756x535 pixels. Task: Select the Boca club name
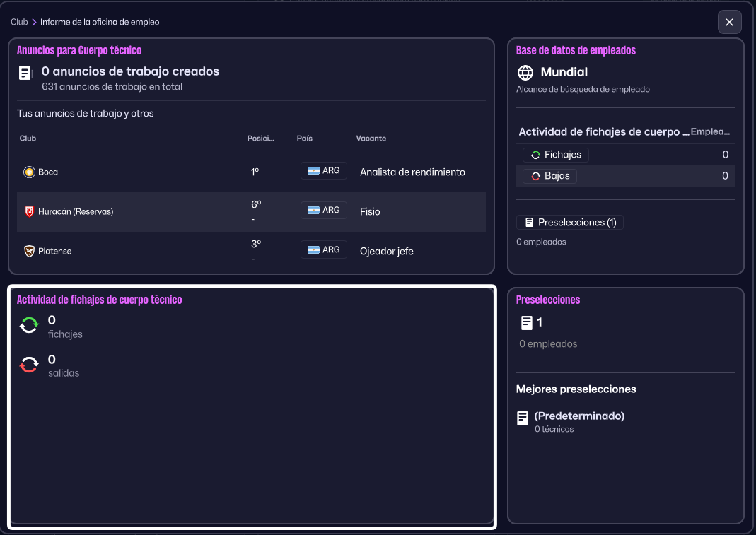coord(48,172)
